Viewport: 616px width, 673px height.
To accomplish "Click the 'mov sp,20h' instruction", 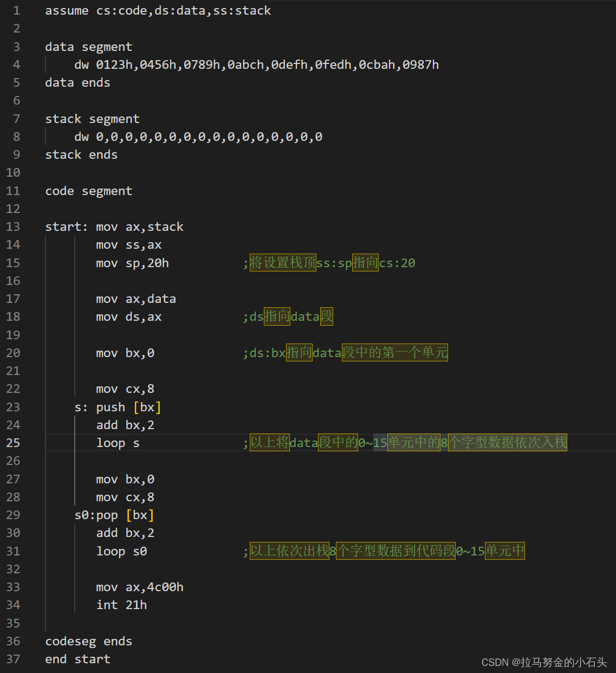I will click(132, 263).
